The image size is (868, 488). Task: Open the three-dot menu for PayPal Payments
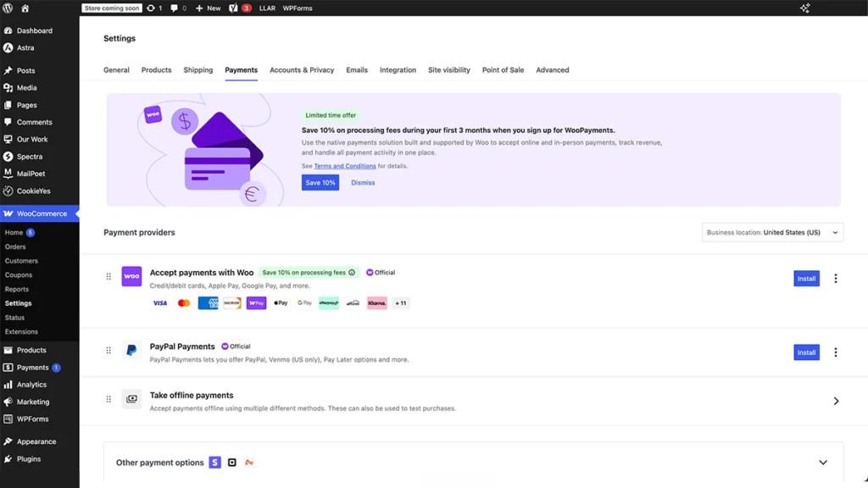point(835,352)
